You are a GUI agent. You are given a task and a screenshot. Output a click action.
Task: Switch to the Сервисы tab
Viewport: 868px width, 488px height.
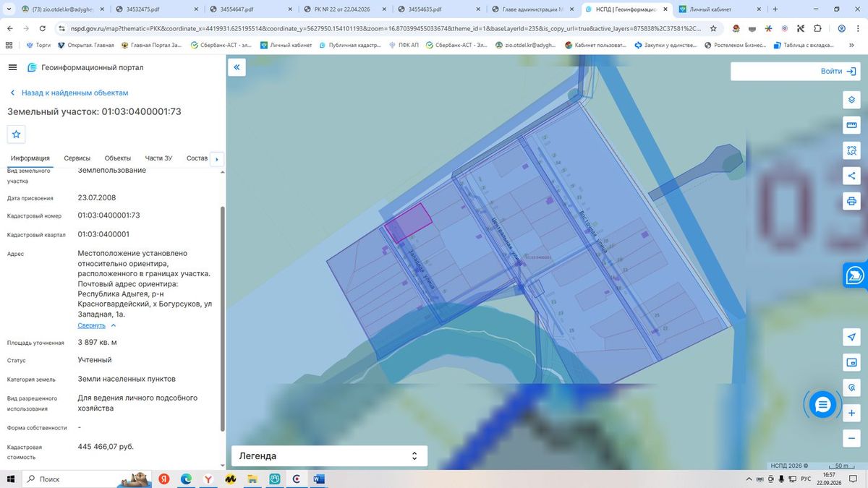[x=77, y=158]
